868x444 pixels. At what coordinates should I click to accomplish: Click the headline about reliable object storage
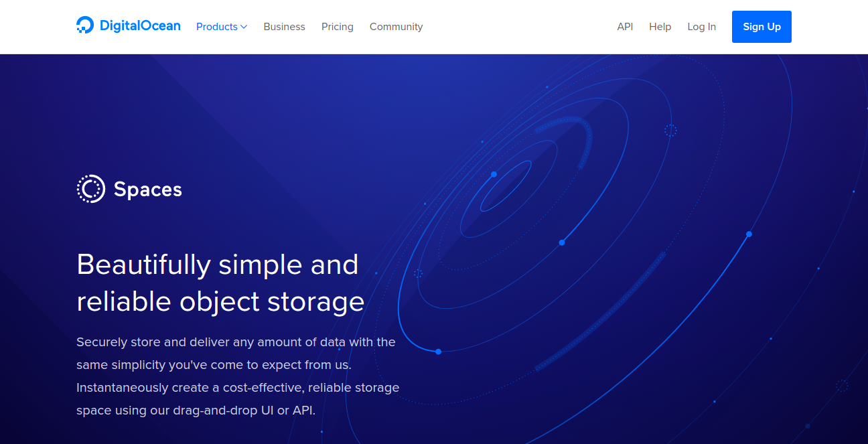221,283
